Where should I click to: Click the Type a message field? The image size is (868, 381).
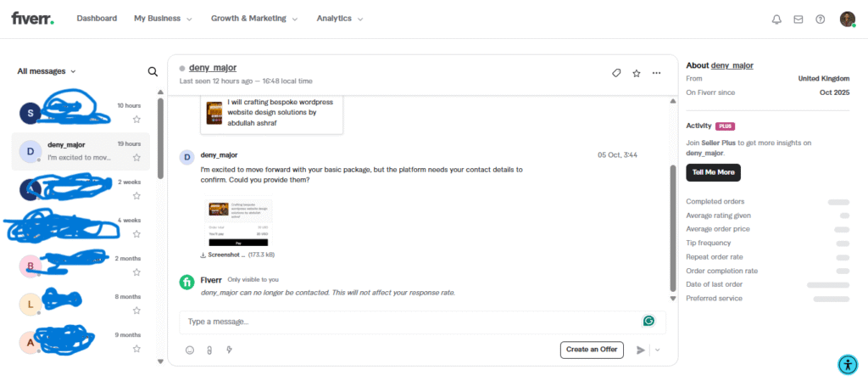tap(407, 322)
